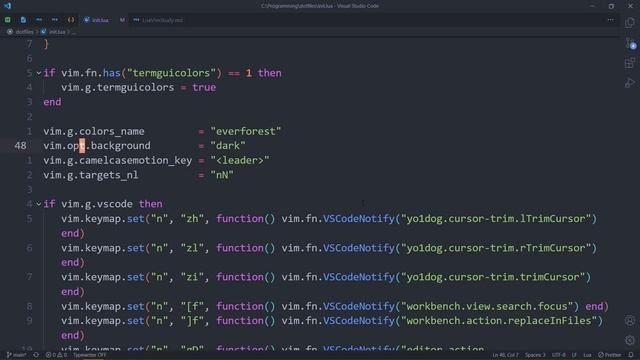Select the curly-braces JSON pinned tab

pos(71,20)
